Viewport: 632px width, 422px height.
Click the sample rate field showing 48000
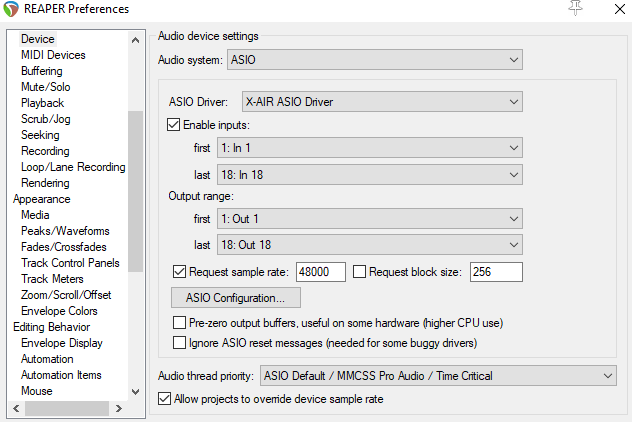coord(321,272)
